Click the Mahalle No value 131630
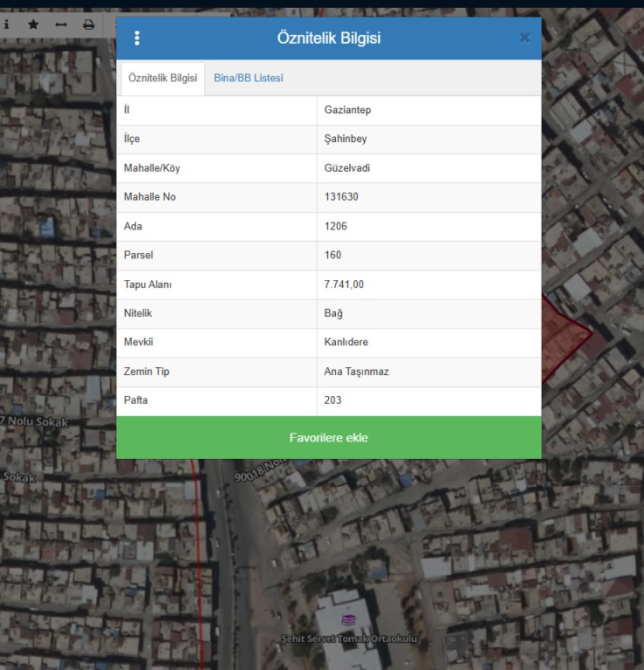644x670 pixels. pyautogui.click(x=341, y=197)
